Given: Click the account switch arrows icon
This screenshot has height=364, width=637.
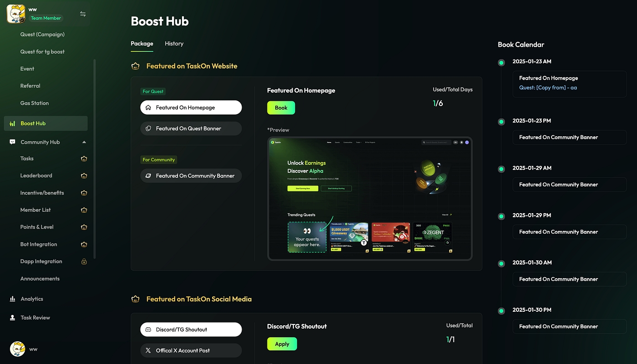Looking at the screenshot, I should click(83, 14).
